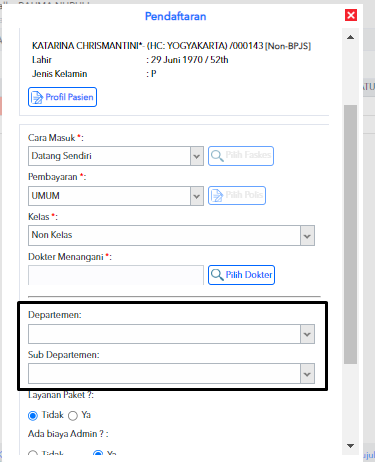Click the vertical scrollbar thumb

pos(350,234)
